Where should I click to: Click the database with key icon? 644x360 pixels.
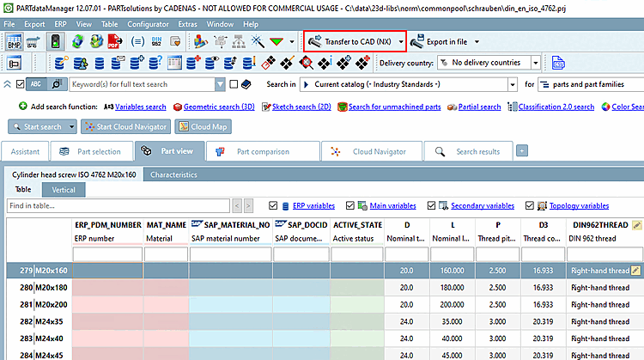tap(61, 63)
